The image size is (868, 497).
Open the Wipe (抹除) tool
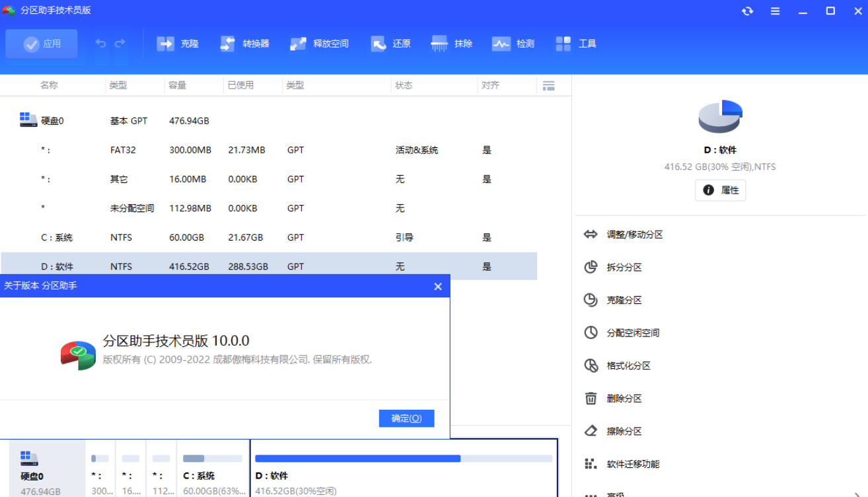pos(452,44)
